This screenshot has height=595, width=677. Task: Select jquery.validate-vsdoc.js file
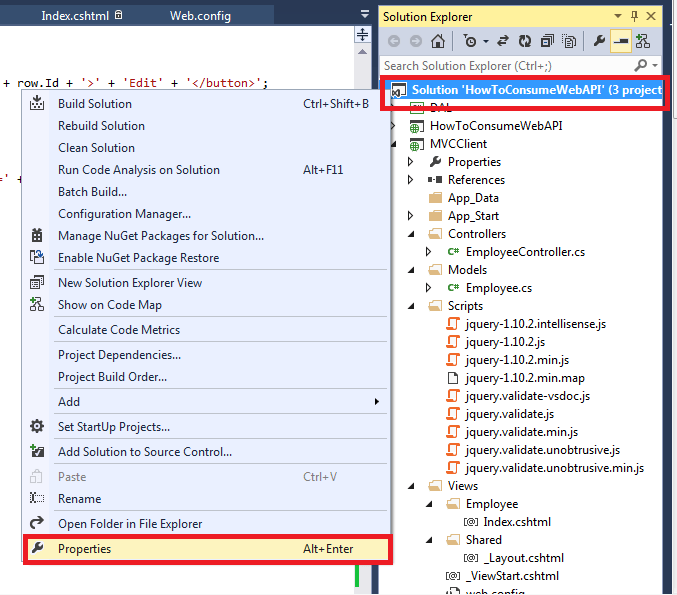coord(528,396)
